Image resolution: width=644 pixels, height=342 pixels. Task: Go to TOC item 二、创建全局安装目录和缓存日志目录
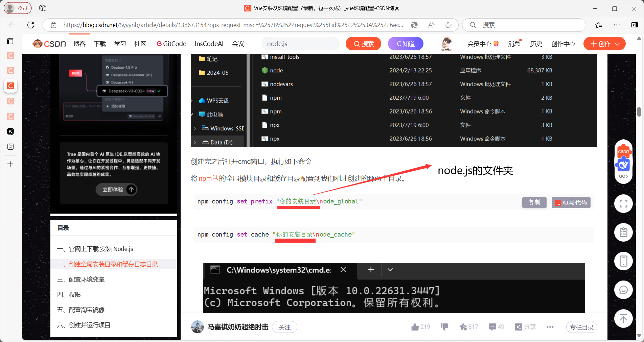tap(108, 264)
